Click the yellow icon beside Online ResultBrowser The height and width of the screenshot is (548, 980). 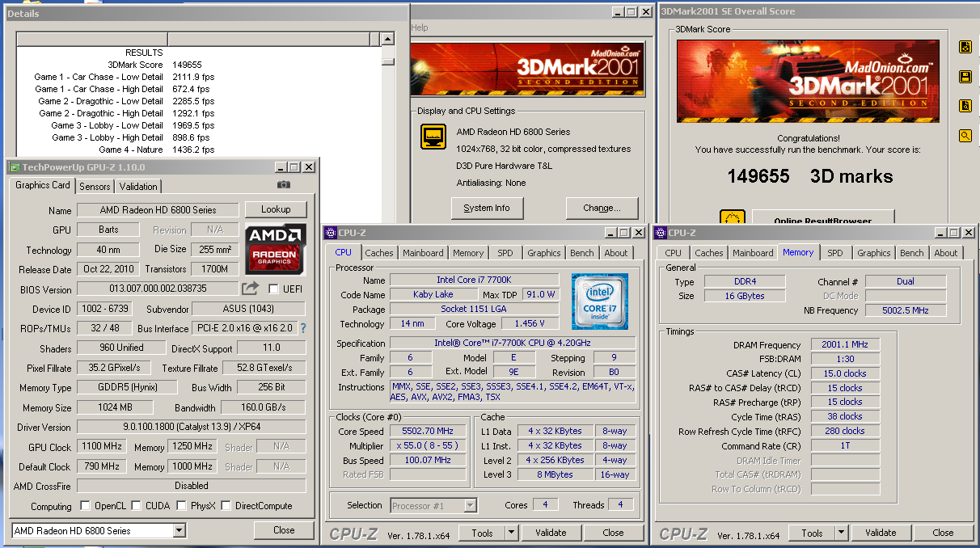pyautogui.click(x=732, y=218)
